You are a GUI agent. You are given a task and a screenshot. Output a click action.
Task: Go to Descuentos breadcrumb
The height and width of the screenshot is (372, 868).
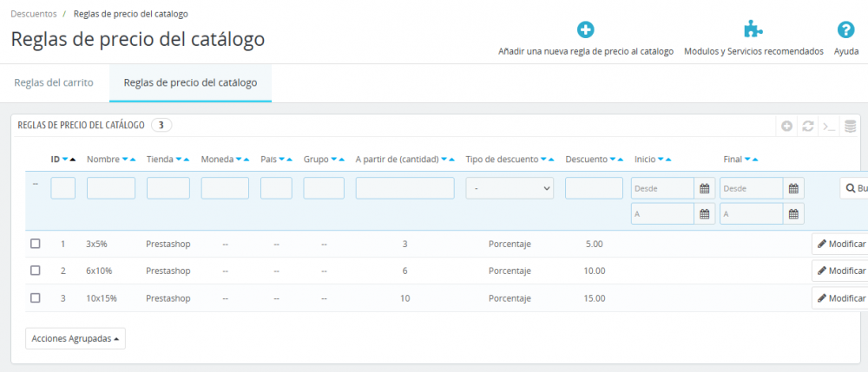[x=34, y=14]
